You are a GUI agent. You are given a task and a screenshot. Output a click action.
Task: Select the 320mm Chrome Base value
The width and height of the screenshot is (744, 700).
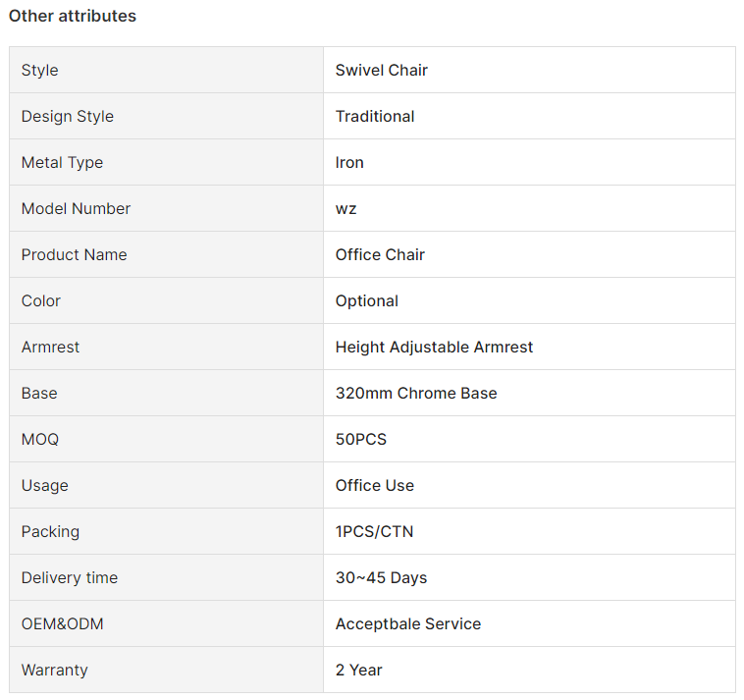(416, 393)
